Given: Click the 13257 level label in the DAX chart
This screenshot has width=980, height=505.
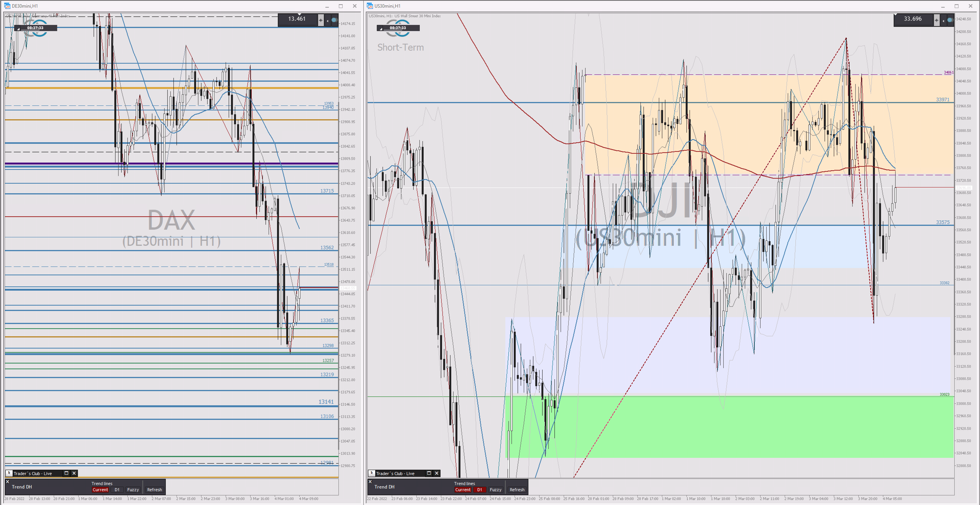Looking at the screenshot, I should coord(328,360).
